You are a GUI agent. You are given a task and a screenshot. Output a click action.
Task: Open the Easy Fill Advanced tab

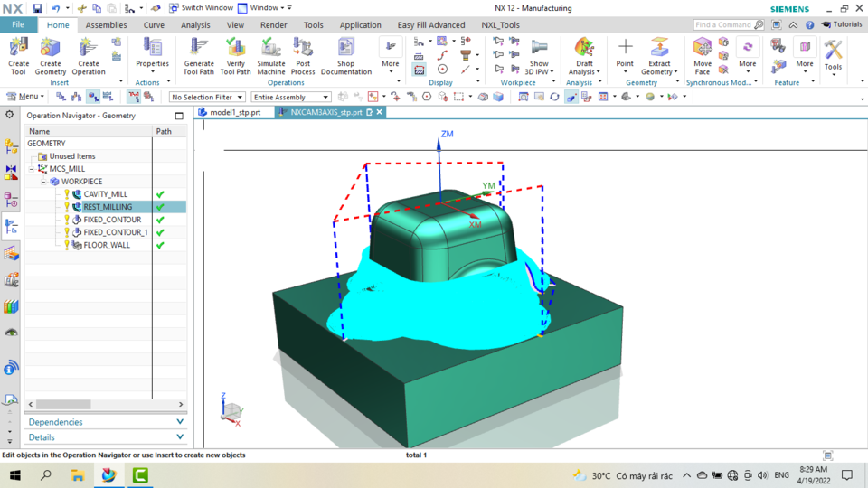[x=430, y=25]
